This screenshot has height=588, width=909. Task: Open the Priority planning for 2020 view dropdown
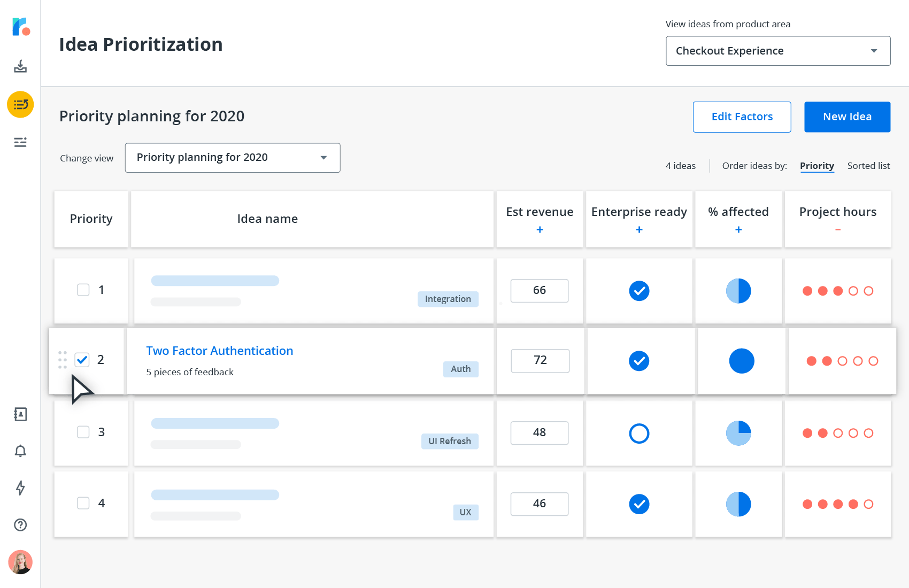coord(233,158)
